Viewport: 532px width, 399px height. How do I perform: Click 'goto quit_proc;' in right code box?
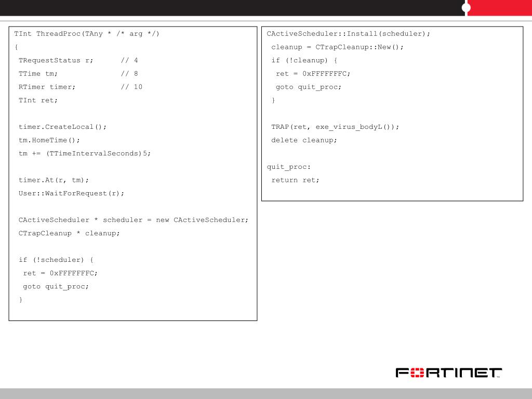[x=309, y=87]
